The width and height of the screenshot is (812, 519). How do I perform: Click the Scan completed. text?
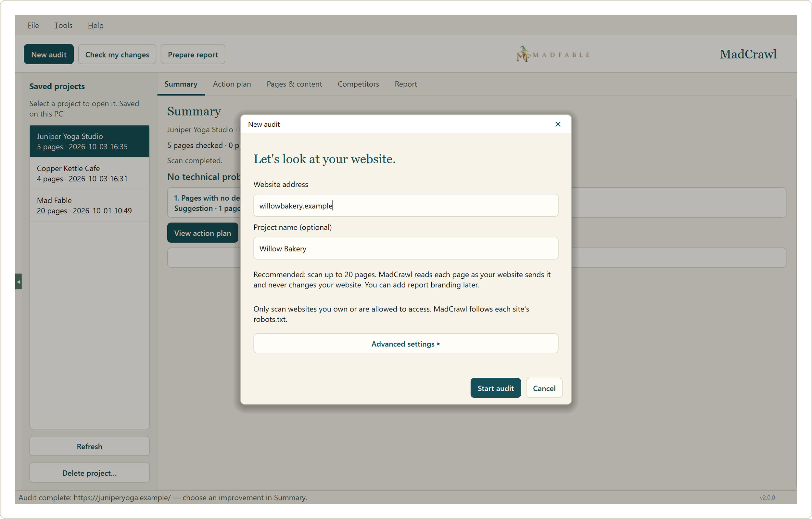[x=195, y=160]
